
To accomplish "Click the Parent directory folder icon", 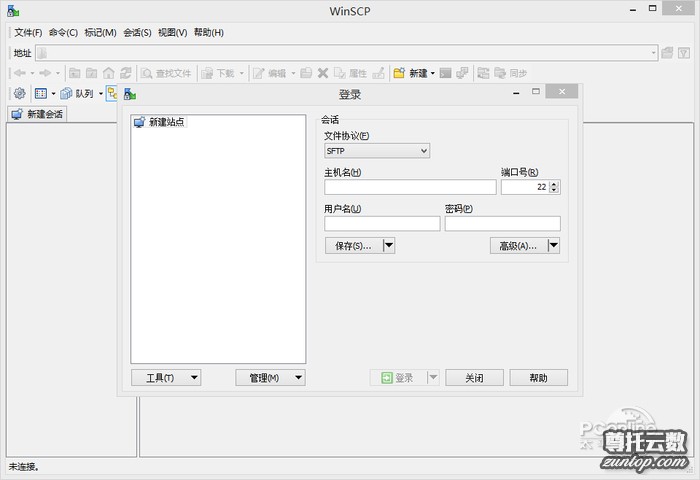I will point(75,73).
